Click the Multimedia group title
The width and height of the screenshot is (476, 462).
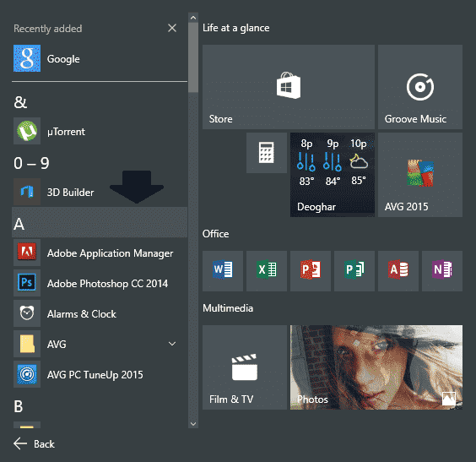pyautogui.click(x=228, y=308)
